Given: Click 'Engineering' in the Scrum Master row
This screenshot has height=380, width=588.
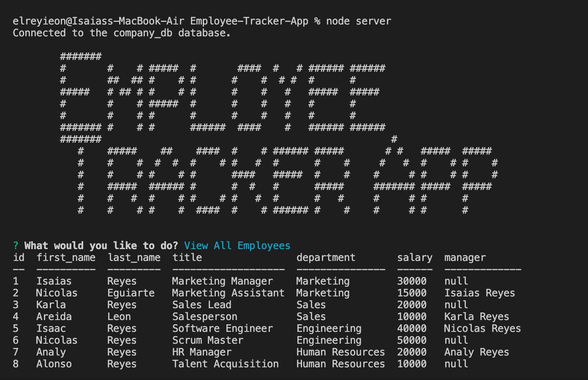Looking at the screenshot, I should point(329,340).
